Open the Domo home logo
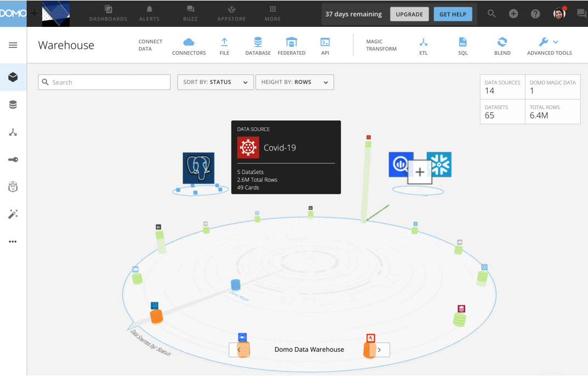The height and width of the screenshot is (376, 588). tap(13, 14)
